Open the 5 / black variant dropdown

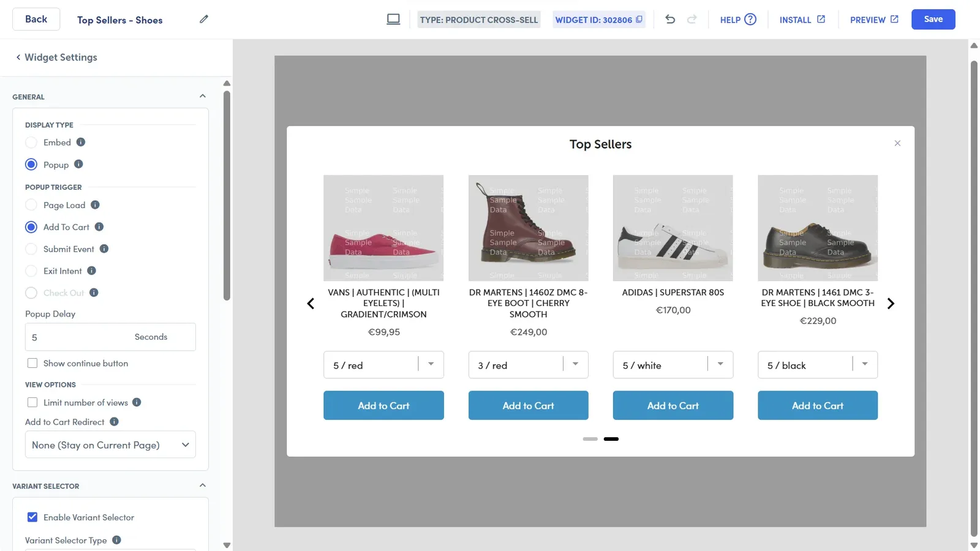pyautogui.click(x=818, y=365)
